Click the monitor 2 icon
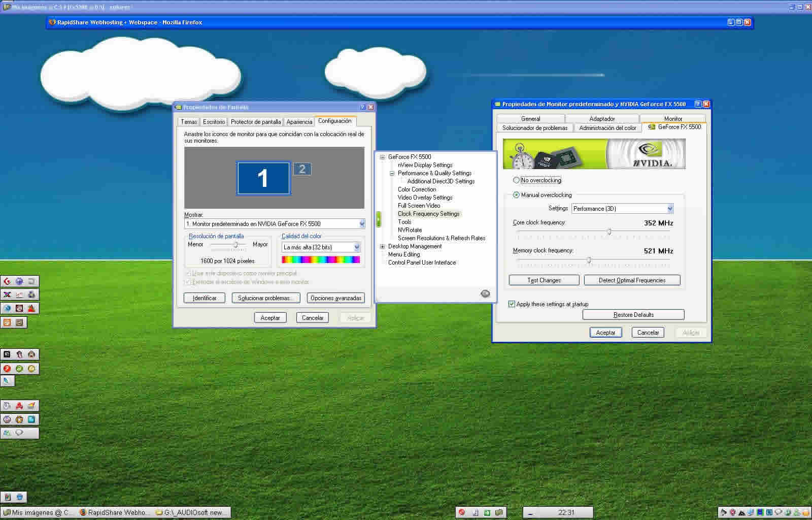Screen dimensions: 812x520 click(x=302, y=170)
